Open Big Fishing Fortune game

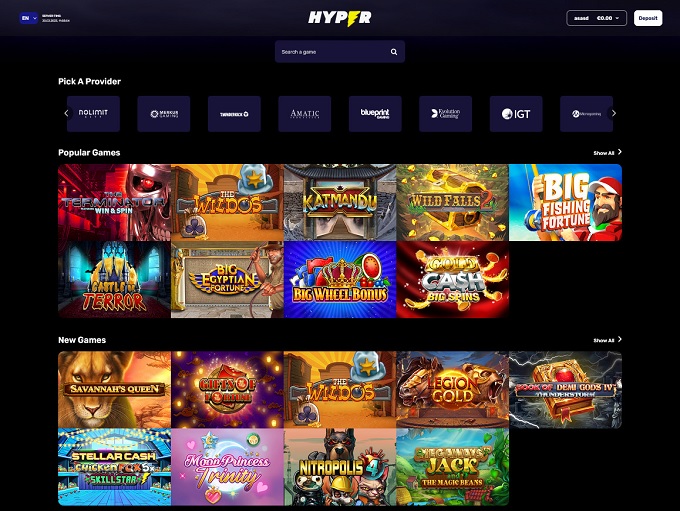[566, 202]
